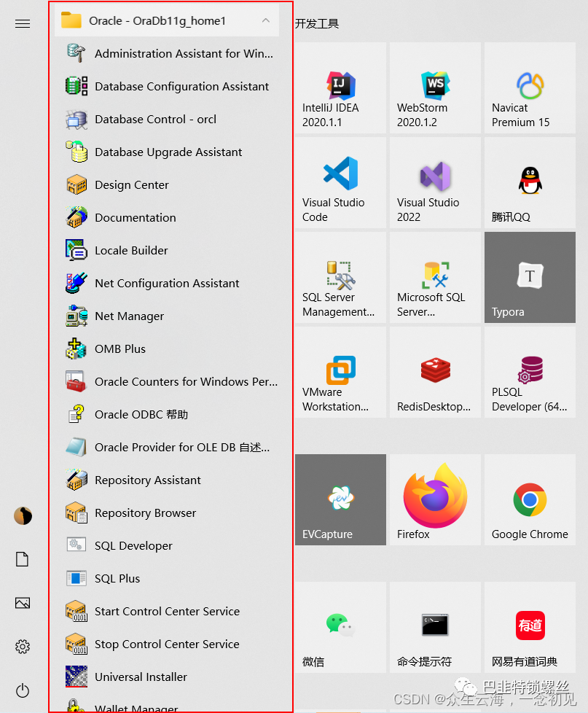
Task: Open Oracle Provider for OLE DB readme icon
Action: pyautogui.click(x=77, y=447)
